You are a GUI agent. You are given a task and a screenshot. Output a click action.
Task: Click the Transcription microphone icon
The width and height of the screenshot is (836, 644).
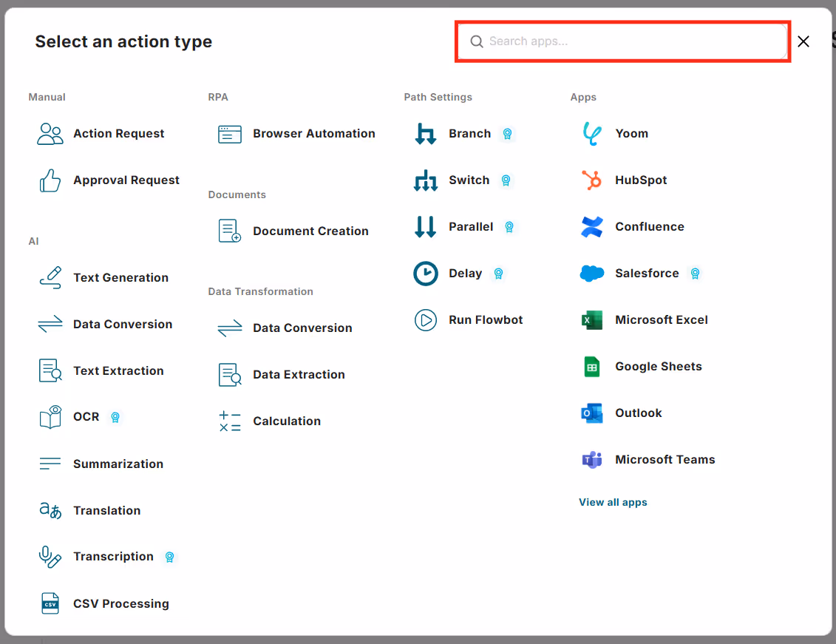point(50,557)
